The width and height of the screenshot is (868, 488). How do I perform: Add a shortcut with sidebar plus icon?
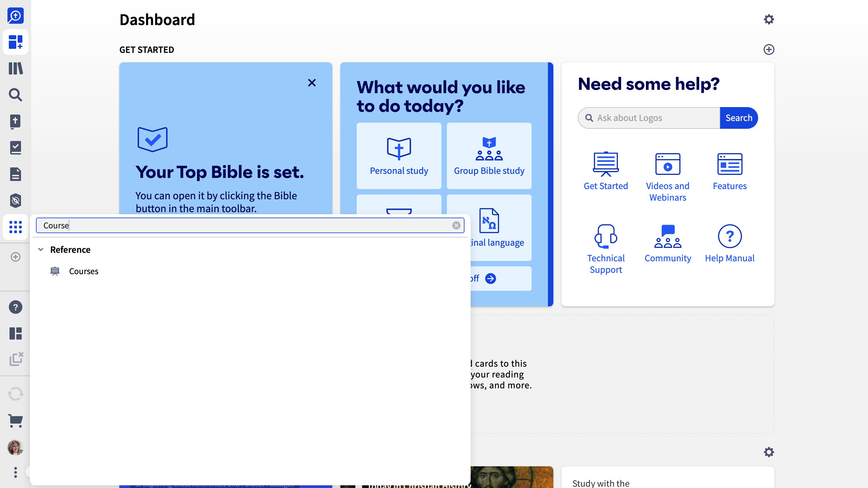(x=15, y=257)
